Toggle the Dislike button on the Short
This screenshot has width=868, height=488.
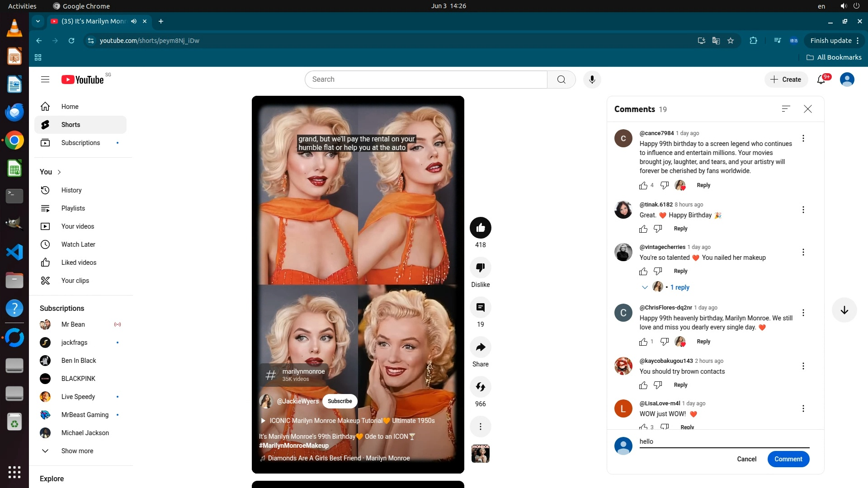480,267
